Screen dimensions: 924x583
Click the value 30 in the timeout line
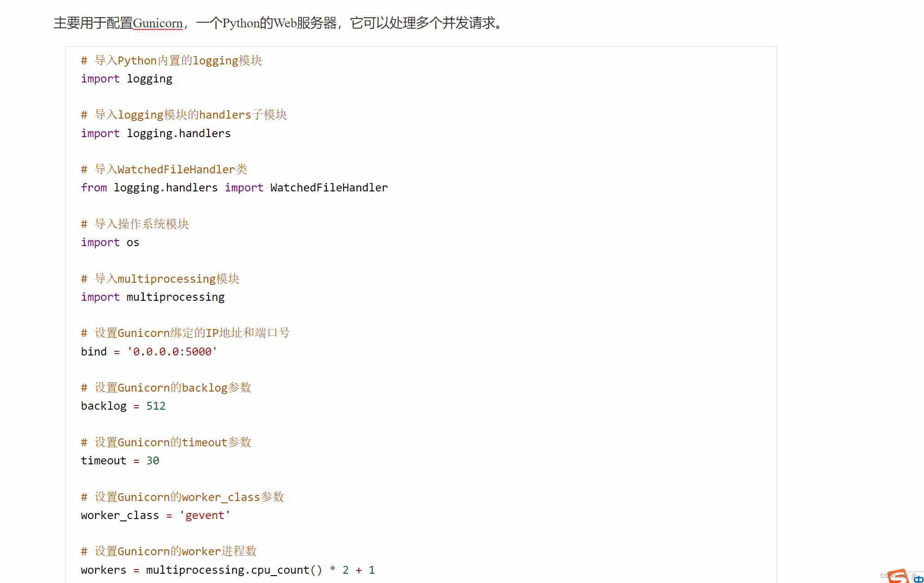pos(153,461)
